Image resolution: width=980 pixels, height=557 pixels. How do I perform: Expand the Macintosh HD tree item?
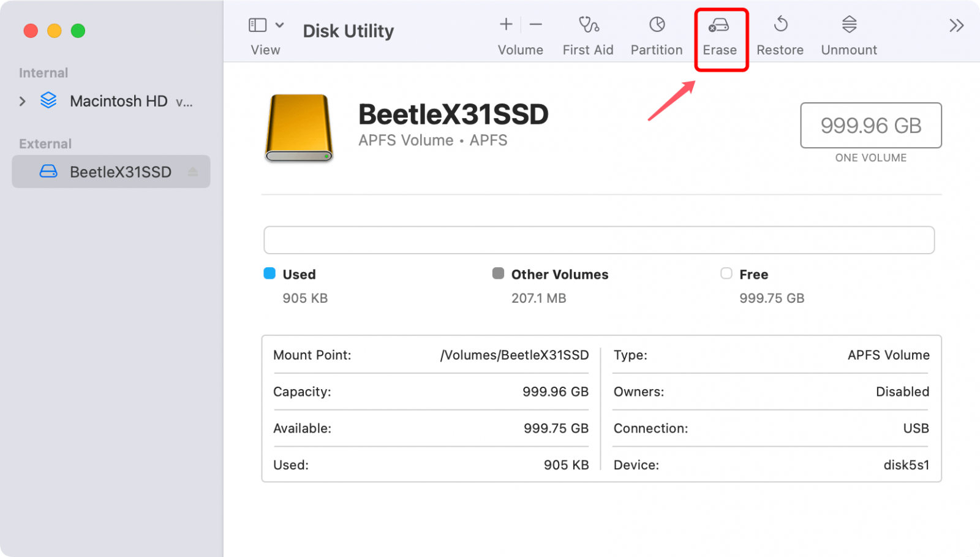point(22,101)
